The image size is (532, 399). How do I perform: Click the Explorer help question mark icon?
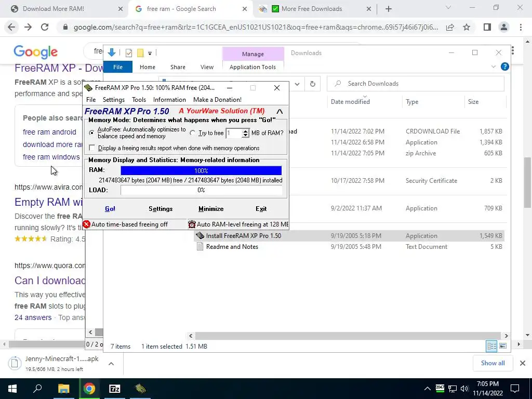coord(505,67)
